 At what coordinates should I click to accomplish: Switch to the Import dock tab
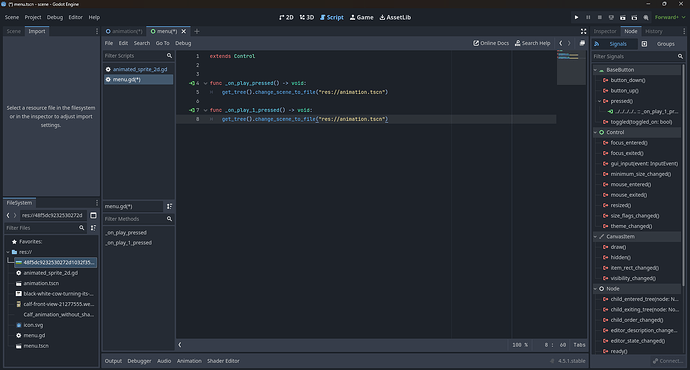click(x=37, y=31)
